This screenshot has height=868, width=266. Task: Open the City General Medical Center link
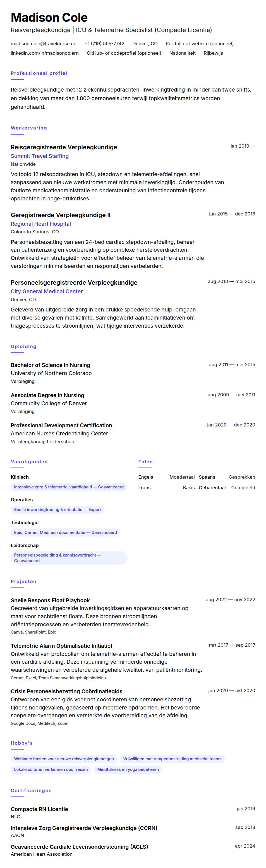point(47,291)
